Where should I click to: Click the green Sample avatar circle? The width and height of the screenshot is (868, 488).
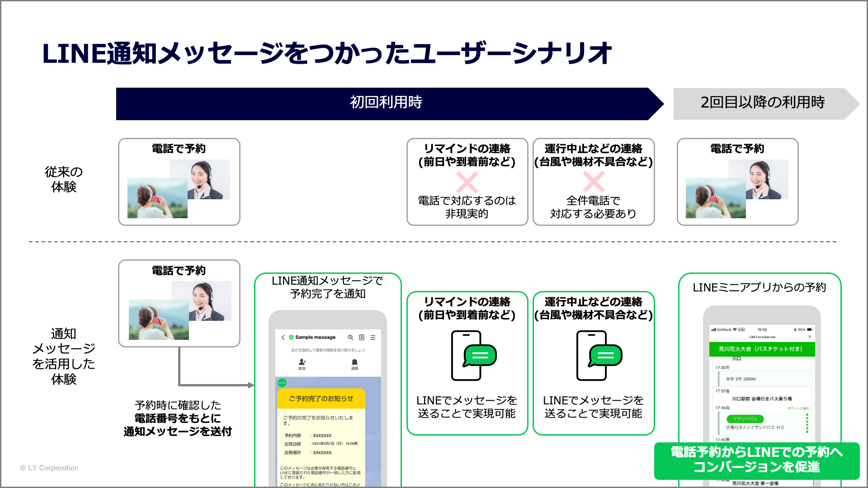coord(282,383)
